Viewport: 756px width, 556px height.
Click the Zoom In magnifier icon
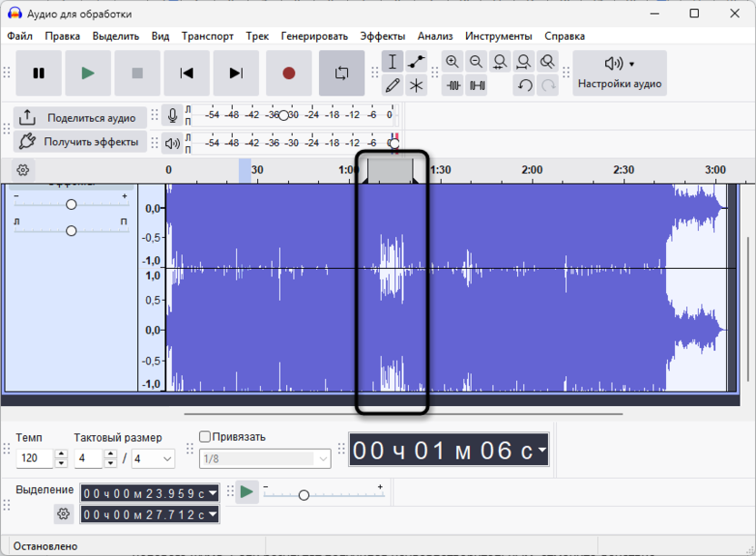(453, 62)
